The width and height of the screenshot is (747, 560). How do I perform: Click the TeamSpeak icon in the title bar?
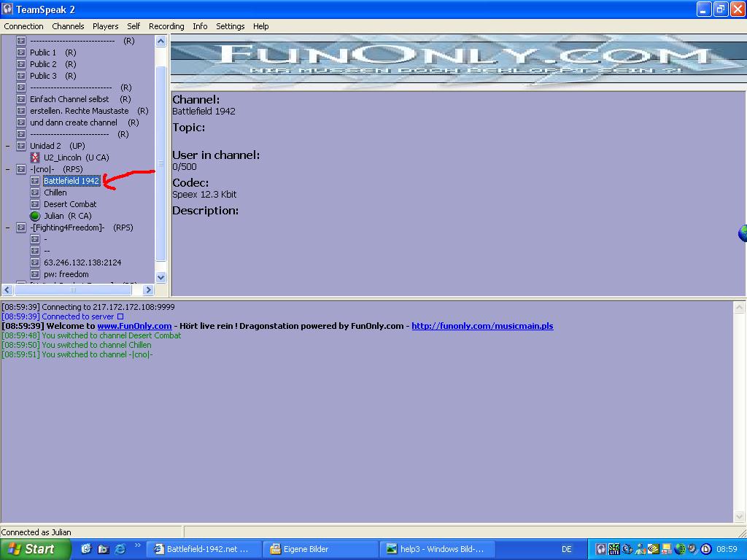pos(7,9)
